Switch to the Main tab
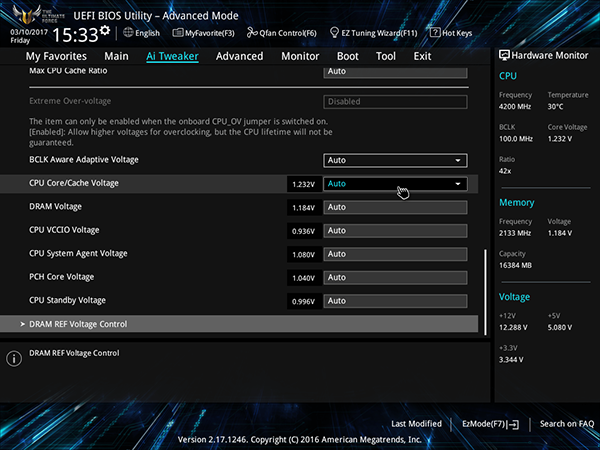The width and height of the screenshot is (600, 450). point(116,56)
